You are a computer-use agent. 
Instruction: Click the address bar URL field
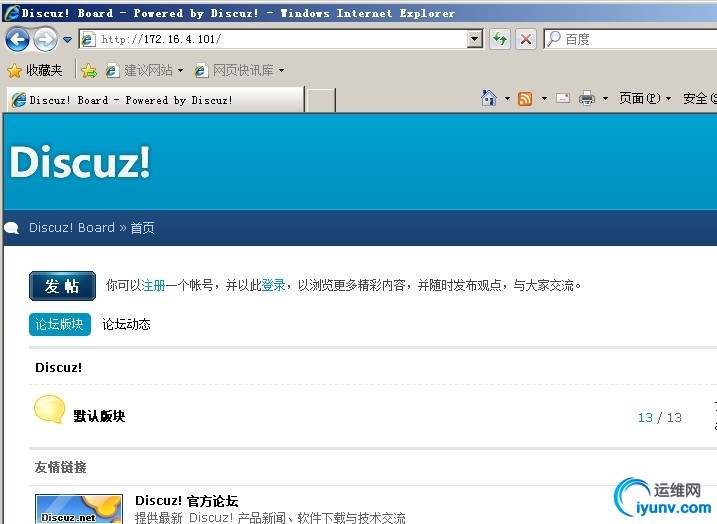coord(281,39)
